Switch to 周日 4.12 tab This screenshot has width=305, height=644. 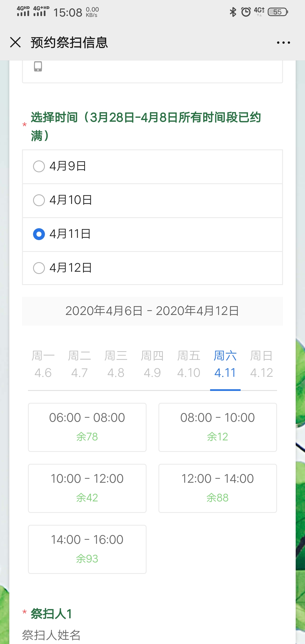click(262, 364)
